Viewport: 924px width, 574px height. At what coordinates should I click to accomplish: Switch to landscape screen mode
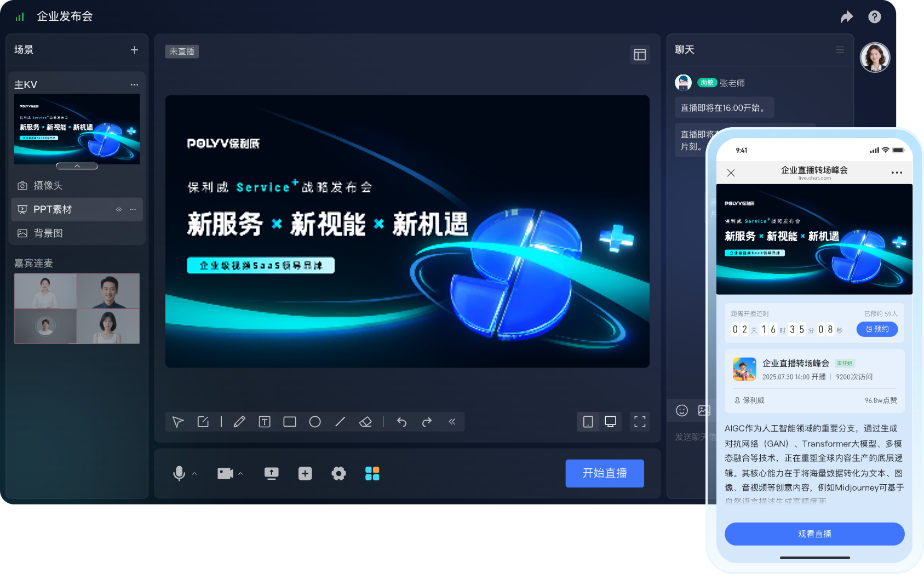(x=610, y=422)
